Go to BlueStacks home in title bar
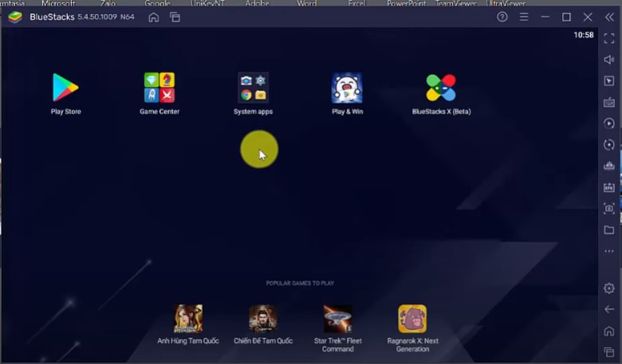This screenshot has height=364, width=622. pyautogui.click(x=154, y=18)
